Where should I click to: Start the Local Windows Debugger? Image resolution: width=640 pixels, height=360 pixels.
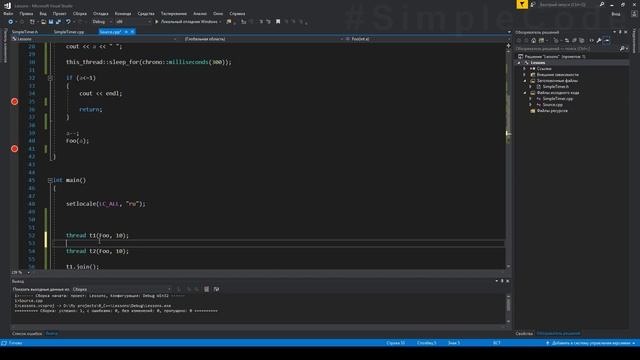point(188,22)
